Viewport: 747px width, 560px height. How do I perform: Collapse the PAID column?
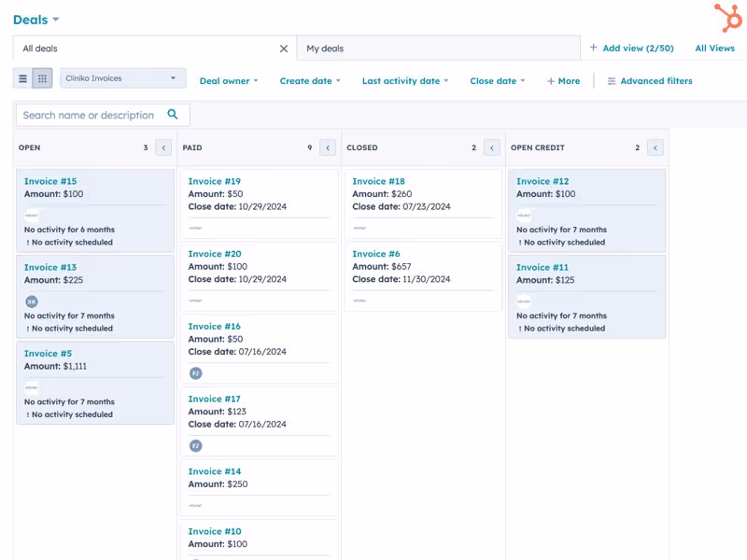click(327, 147)
